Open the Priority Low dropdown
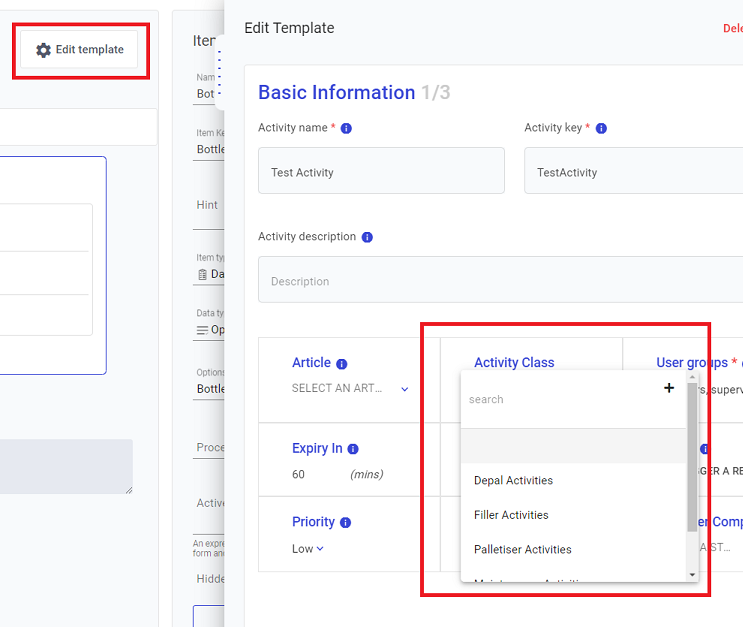Image resolution: width=743 pixels, height=627 pixels. (x=307, y=548)
